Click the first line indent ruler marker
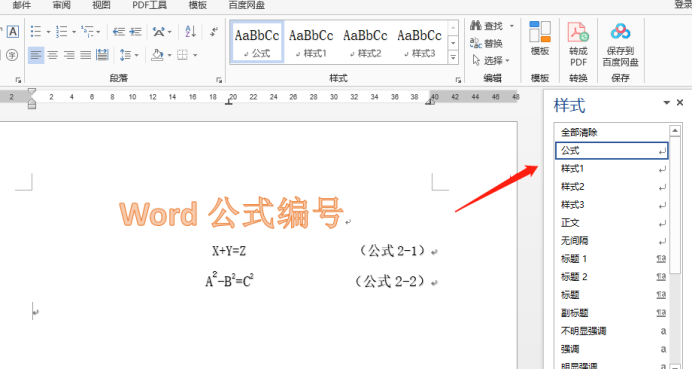 (31, 92)
